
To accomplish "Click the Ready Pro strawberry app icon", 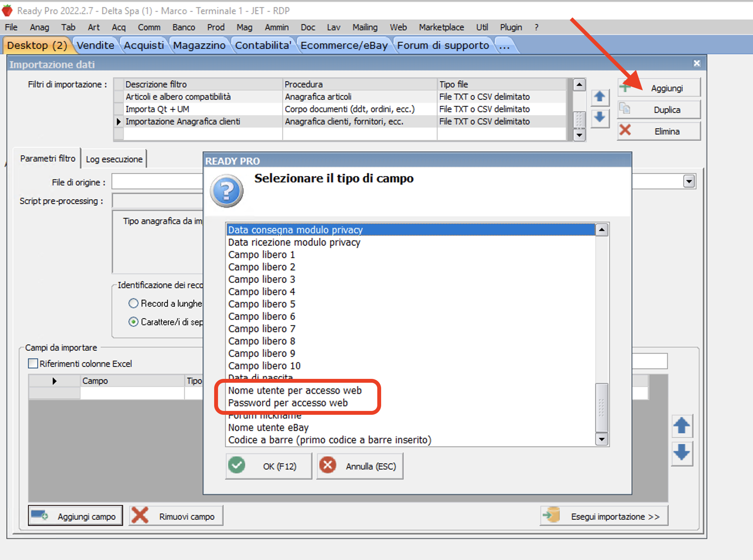I will click(7, 10).
